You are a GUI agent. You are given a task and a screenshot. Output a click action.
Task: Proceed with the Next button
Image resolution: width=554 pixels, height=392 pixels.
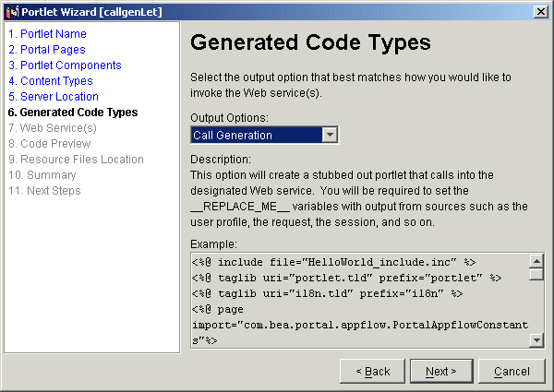[441, 372]
